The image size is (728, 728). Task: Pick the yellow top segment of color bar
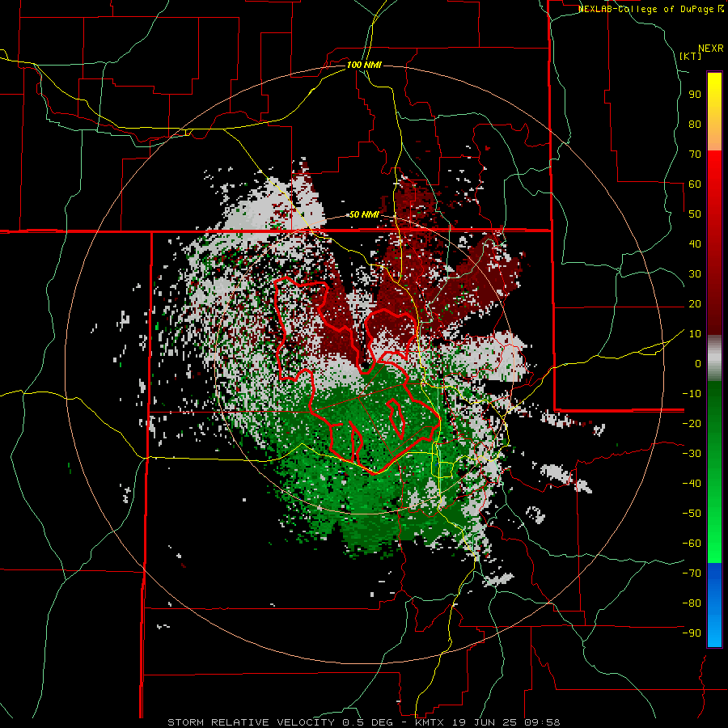714,112
